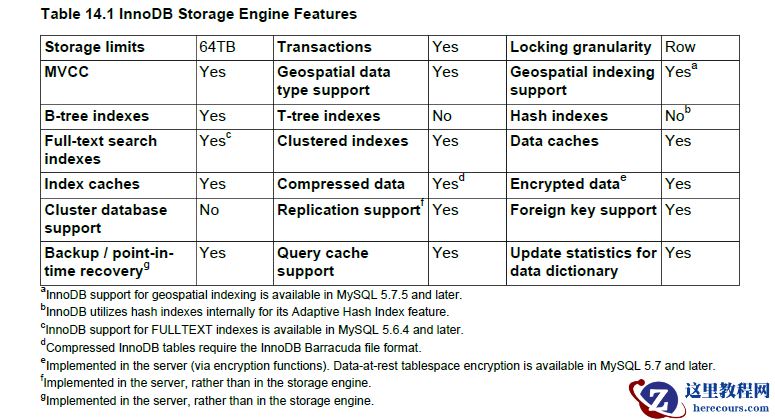The height and width of the screenshot is (420, 775).
Task: Select the 'T-tree indexes' cell
Action: (x=329, y=116)
